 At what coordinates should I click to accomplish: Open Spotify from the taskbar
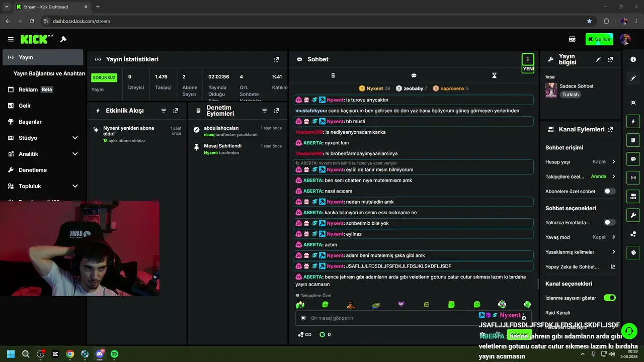[114, 354]
